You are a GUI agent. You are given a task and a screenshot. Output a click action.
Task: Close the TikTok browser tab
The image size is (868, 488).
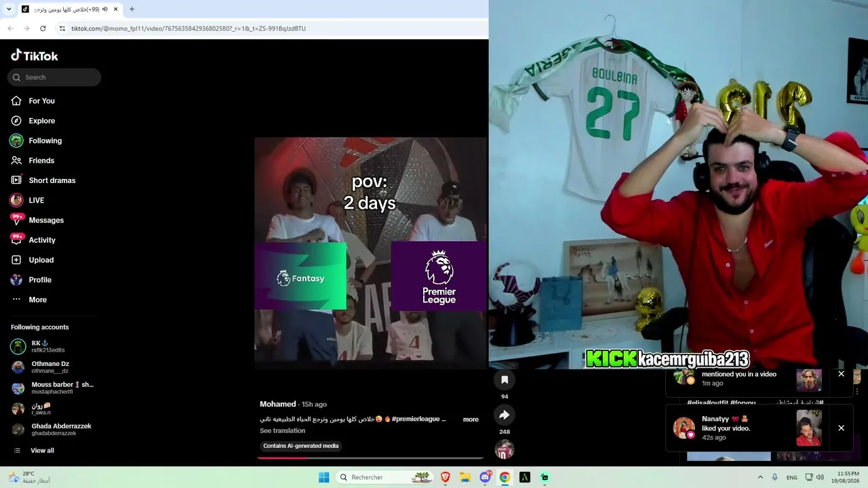(x=116, y=9)
